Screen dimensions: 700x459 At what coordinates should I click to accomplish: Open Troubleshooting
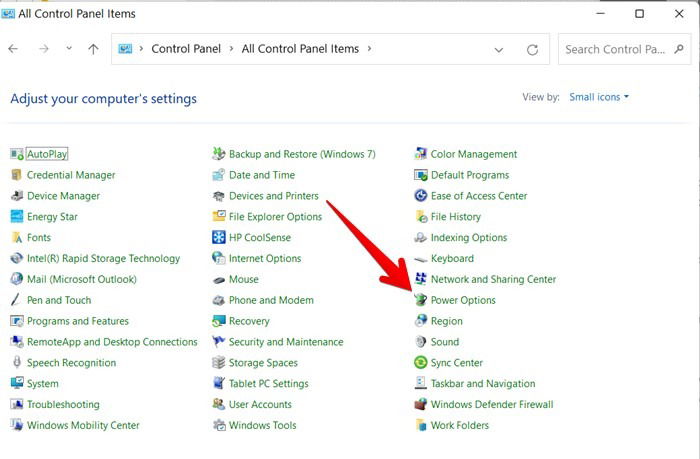click(x=63, y=405)
